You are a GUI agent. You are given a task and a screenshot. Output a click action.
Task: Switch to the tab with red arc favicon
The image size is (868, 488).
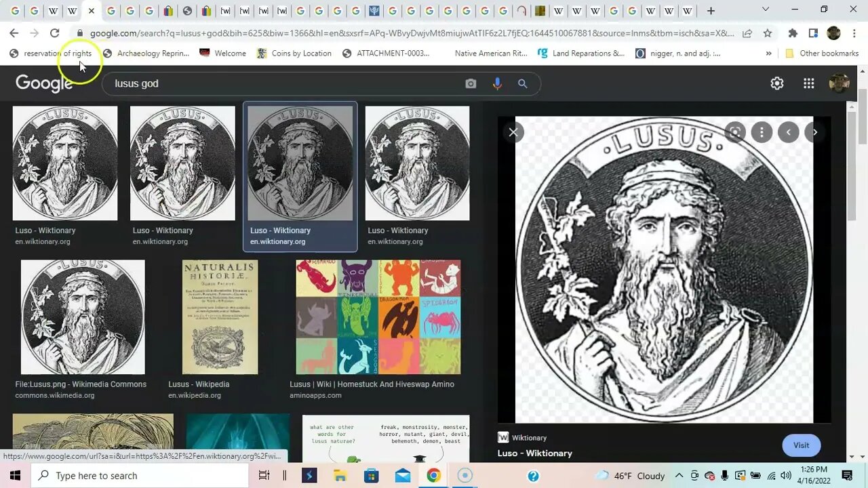tap(521, 11)
